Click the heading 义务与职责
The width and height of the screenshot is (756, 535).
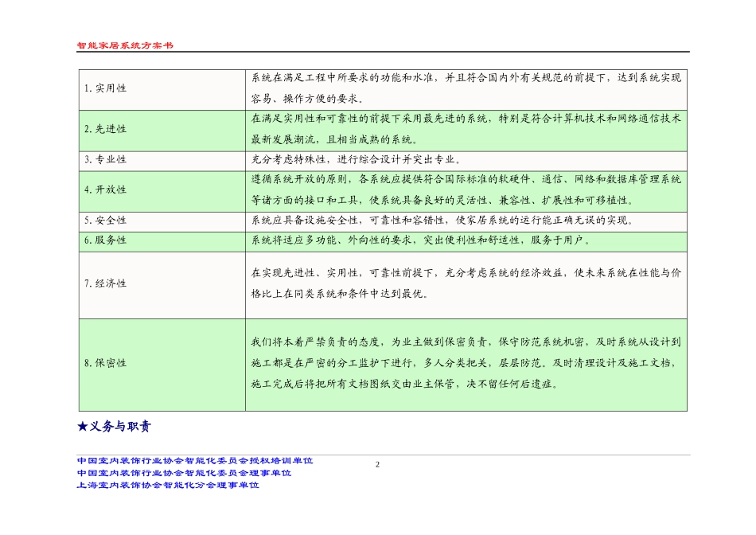point(120,427)
